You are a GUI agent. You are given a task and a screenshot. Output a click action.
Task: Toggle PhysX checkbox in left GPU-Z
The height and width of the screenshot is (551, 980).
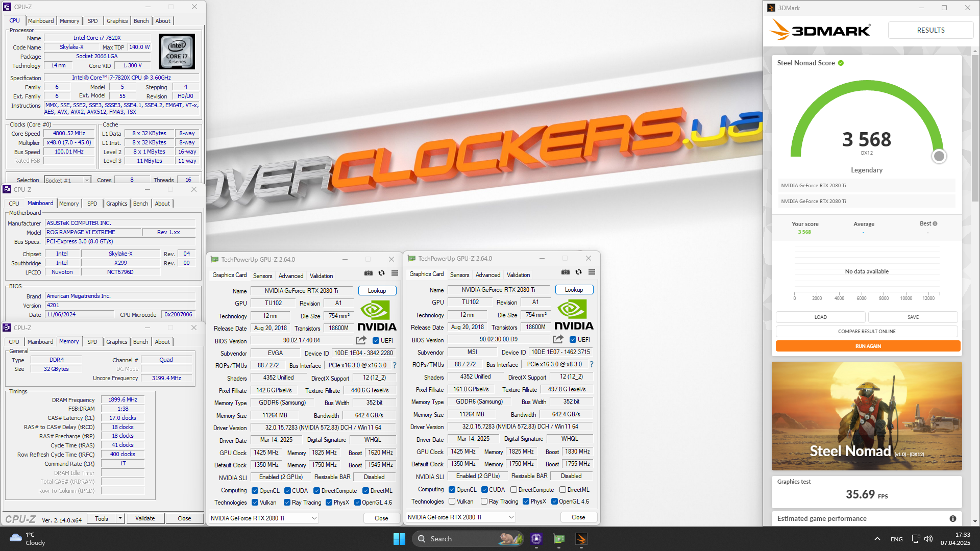point(329,503)
